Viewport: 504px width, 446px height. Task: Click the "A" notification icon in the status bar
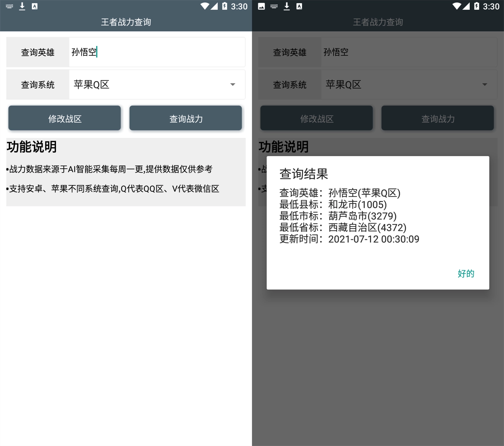[34, 6]
